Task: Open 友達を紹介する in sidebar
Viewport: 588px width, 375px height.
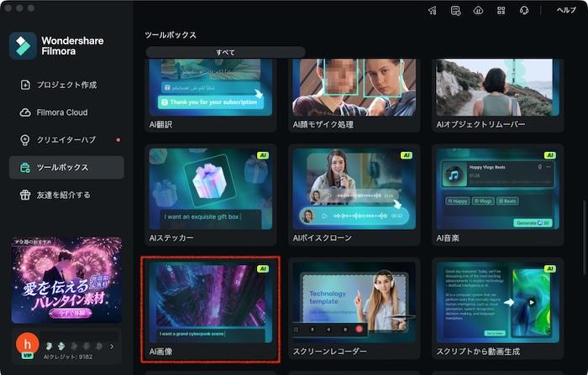Action: click(x=66, y=195)
